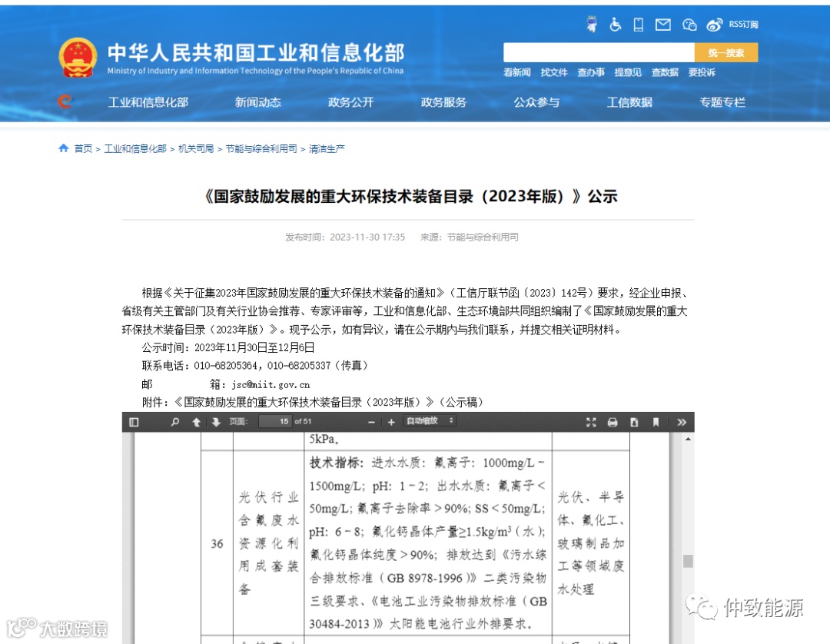Open the Weibo icon in header
The width and height of the screenshot is (830, 644).
click(714, 25)
